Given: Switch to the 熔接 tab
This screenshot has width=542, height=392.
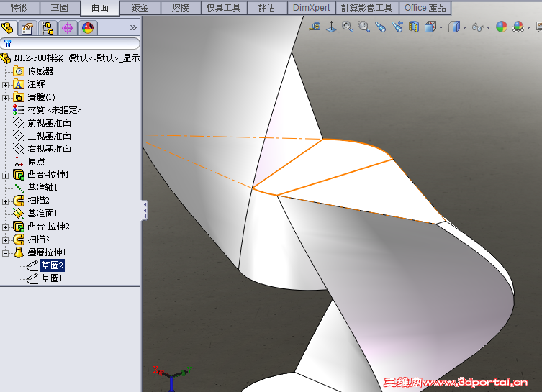Looking at the screenshot, I should [181, 7].
